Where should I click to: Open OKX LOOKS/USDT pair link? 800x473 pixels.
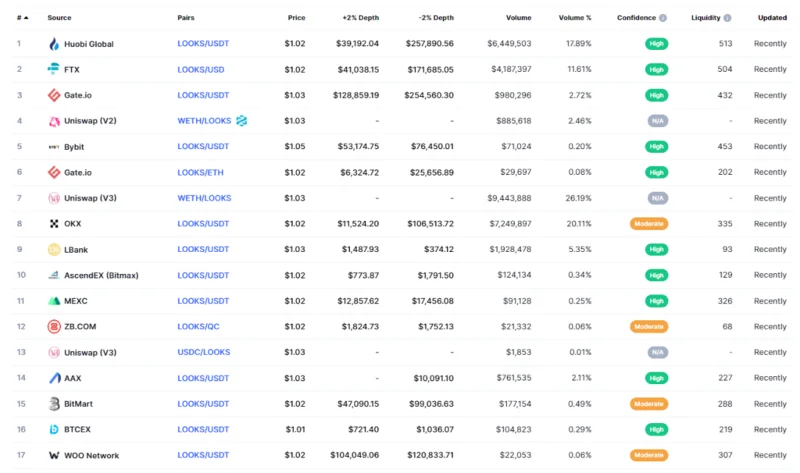[x=203, y=223]
